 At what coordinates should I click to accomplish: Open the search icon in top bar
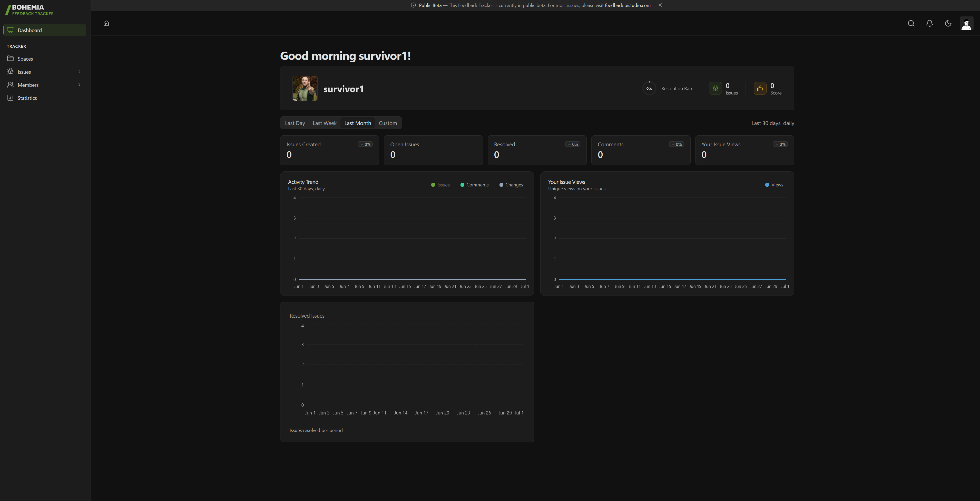(911, 24)
